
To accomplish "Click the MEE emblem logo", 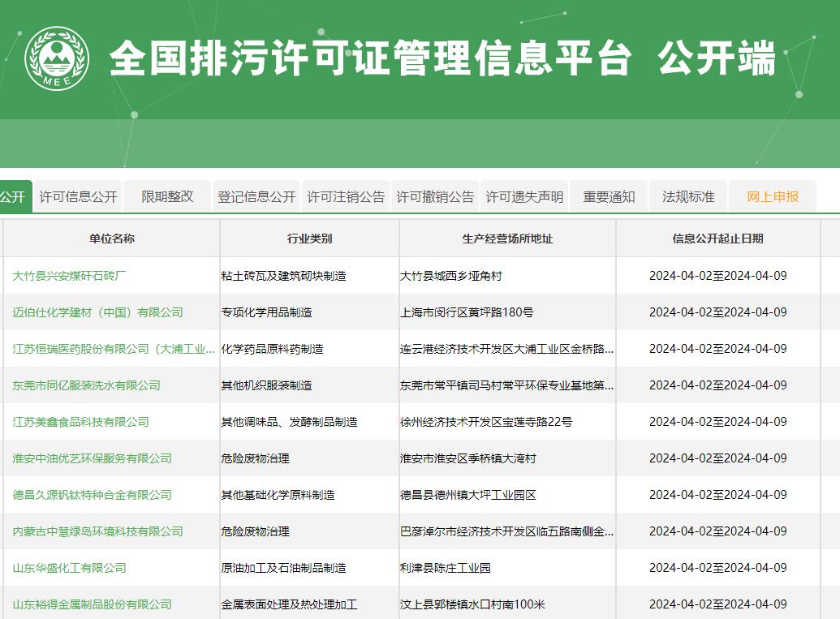I will (57, 58).
